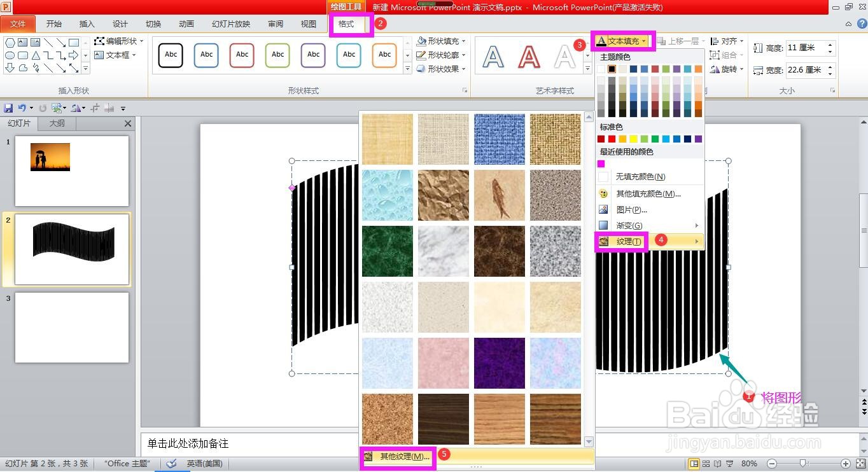Open the Edit Shape (编辑形状) dropdown
868x472 pixels.
pos(119,41)
